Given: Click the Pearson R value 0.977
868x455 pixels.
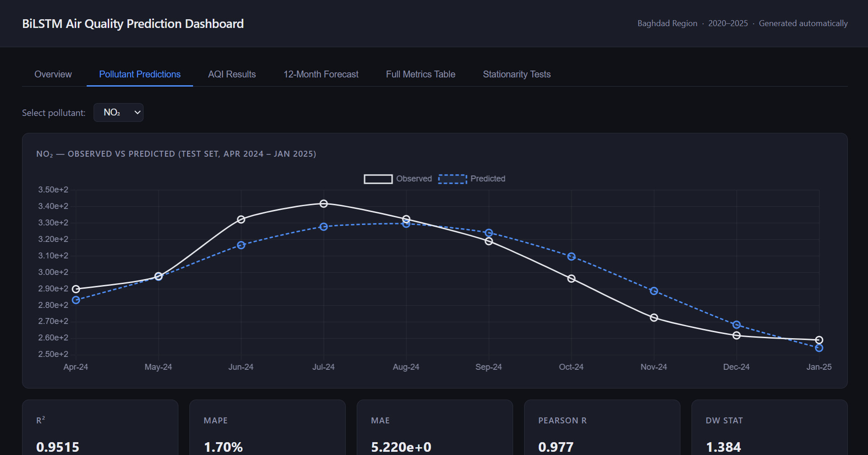Looking at the screenshot, I should (x=556, y=447).
